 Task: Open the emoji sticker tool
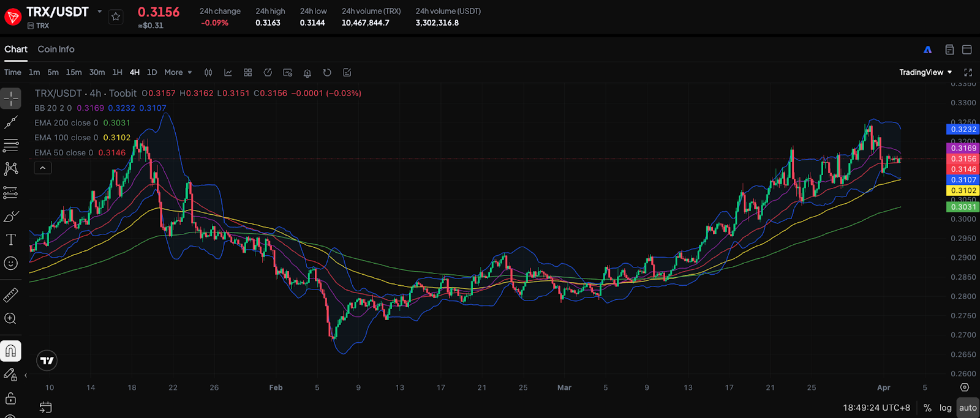coord(11,263)
